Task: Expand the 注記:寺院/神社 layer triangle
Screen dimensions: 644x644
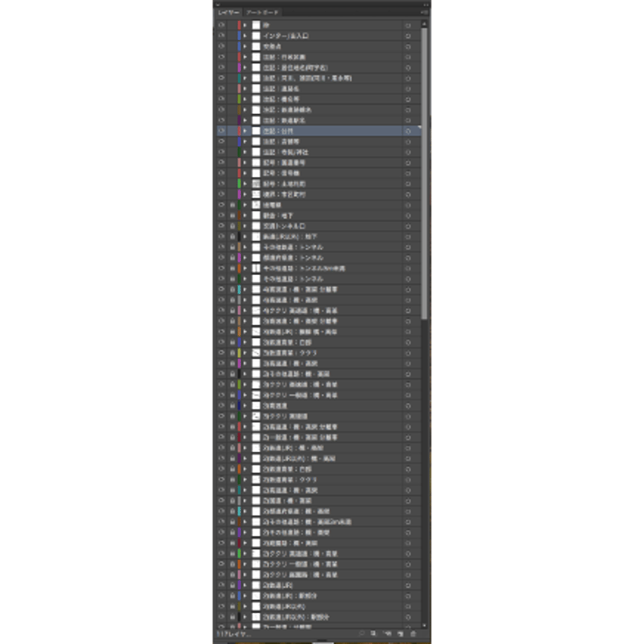Action: tap(245, 152)
